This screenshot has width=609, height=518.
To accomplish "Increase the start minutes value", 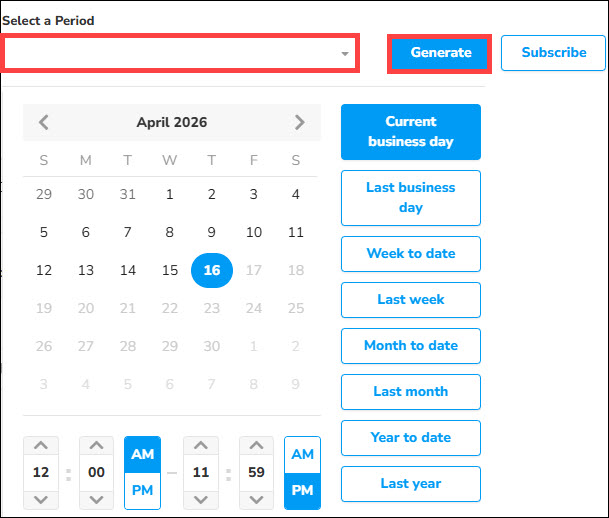I will (x=96, y=447).
